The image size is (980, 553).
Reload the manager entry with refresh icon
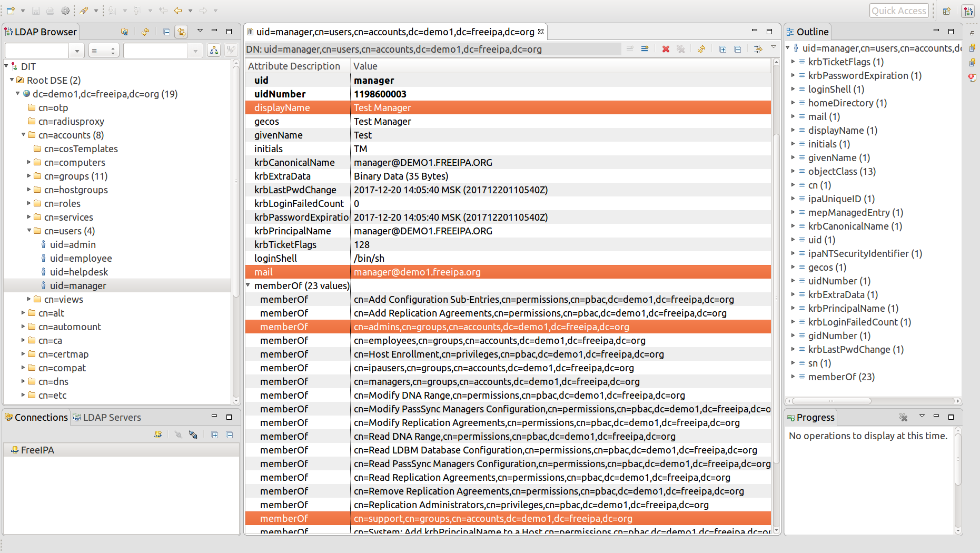click(x=701, y=49)
